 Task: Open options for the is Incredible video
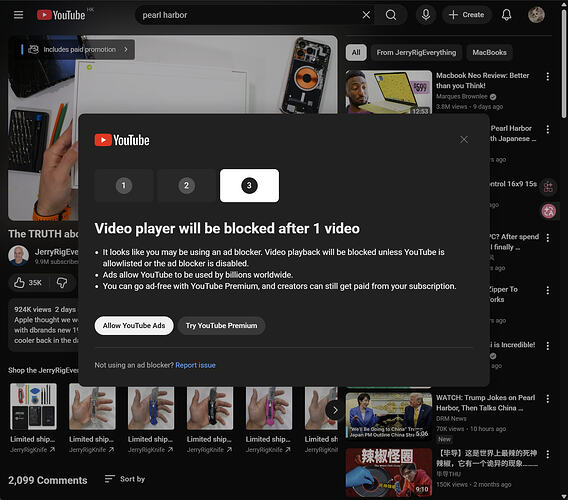(x=548, y=346)
